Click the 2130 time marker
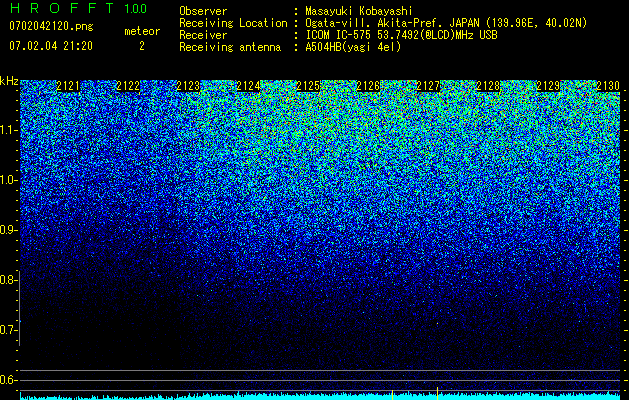 (x=608, y=86)
